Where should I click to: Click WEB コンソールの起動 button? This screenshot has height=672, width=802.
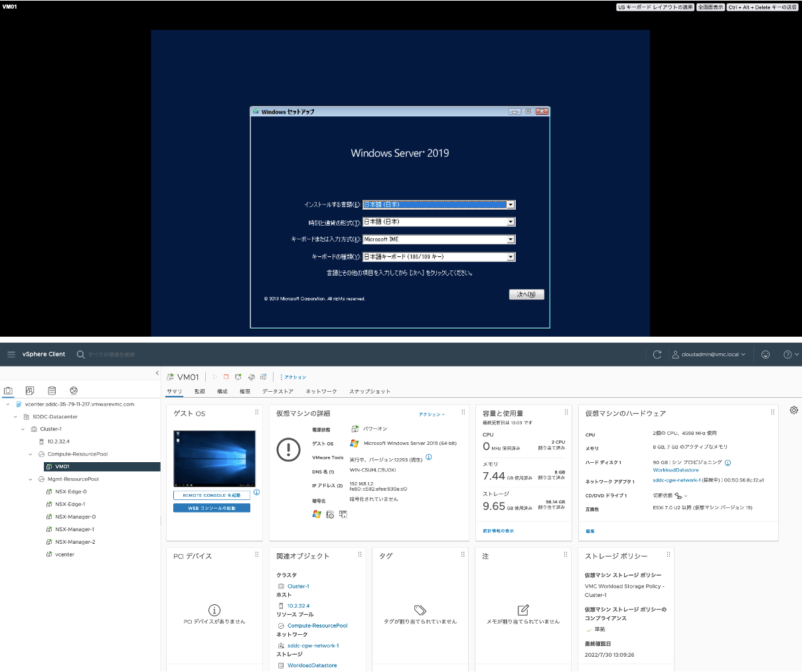pos(212,508)
